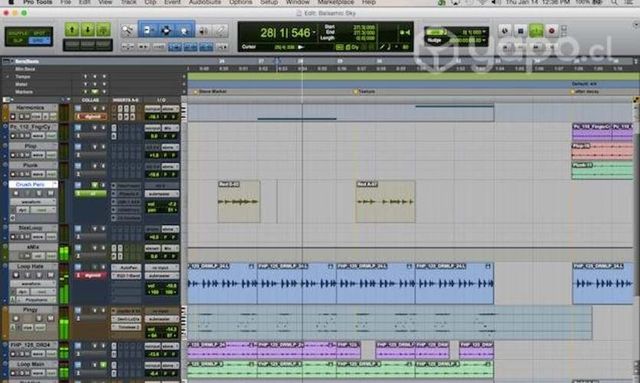Open Loop Hats waveform view selector
Screen dimensions: 640x383
pos(33,284)
